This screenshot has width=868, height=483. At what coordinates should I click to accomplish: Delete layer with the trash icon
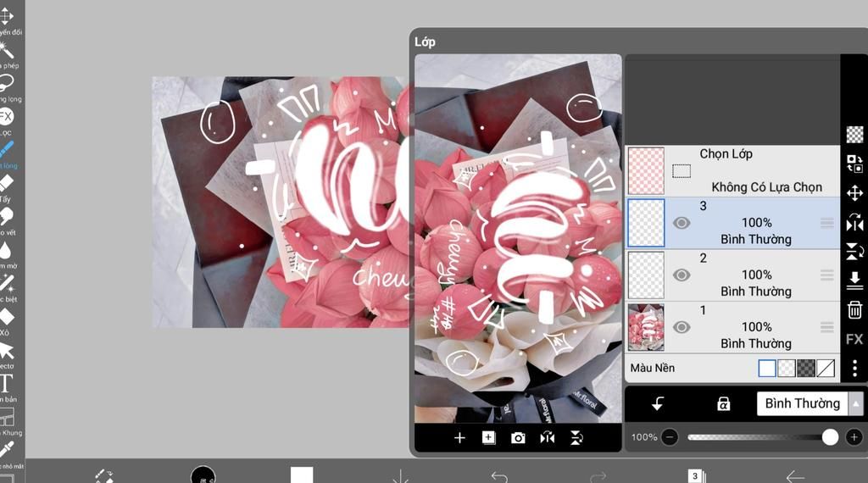click(854, 310)
